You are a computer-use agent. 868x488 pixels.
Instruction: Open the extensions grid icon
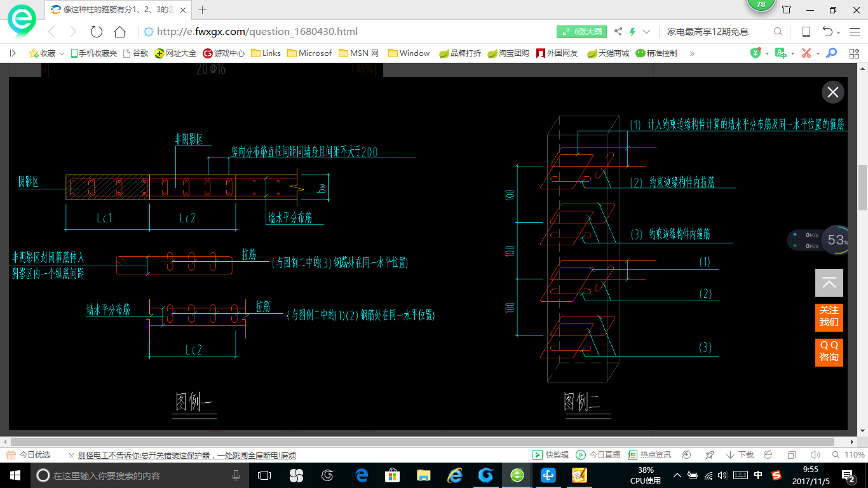(854, 53)
